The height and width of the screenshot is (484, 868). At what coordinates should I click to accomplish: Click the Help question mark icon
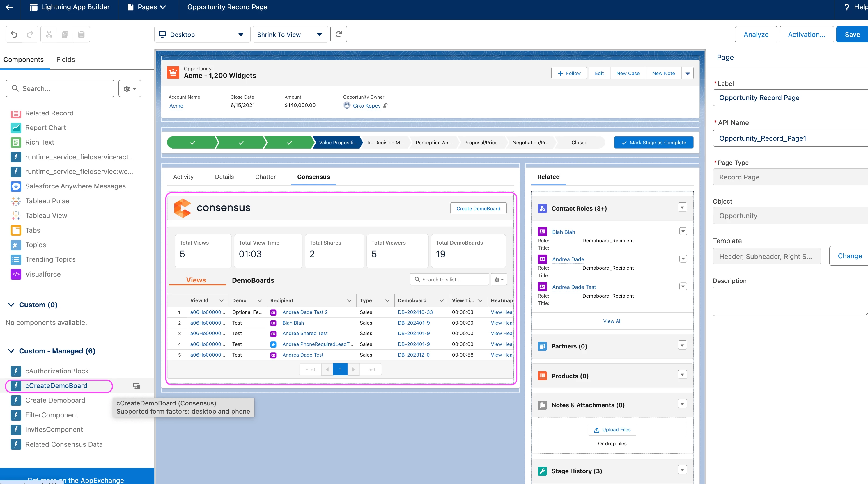click(847, 7)
